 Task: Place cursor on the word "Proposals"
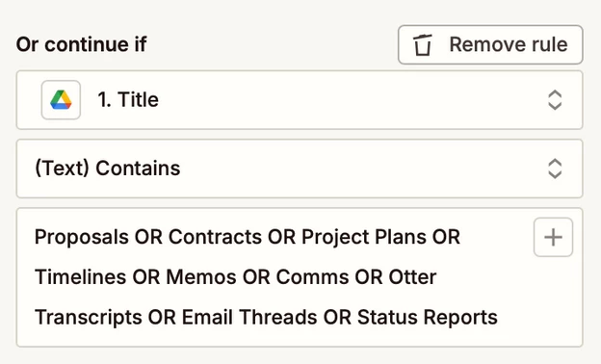click(x=82, y=237)
